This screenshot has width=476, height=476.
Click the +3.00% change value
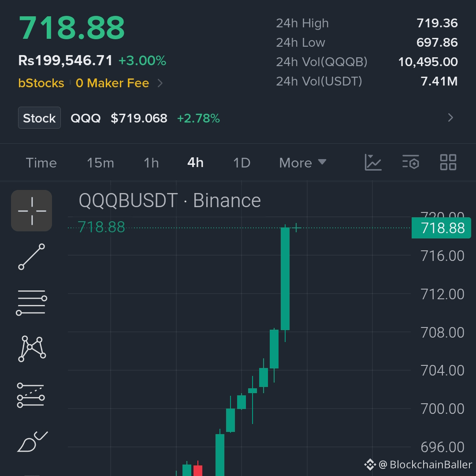[x=142, y=61]
